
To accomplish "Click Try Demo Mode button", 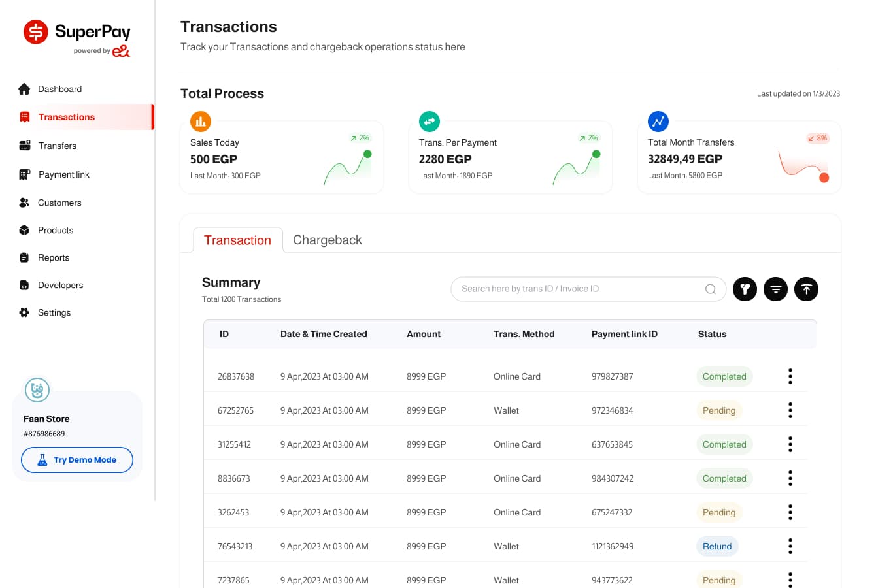I will coord(77,460).
